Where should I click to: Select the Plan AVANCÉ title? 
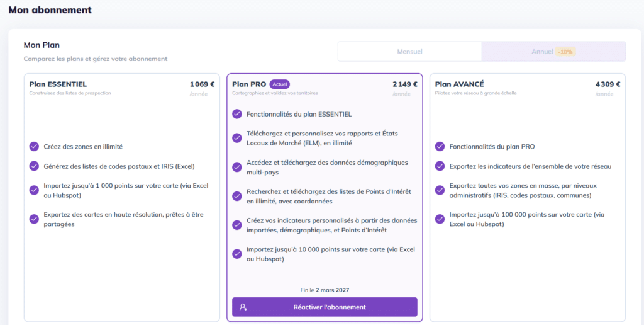click(459, 84)
